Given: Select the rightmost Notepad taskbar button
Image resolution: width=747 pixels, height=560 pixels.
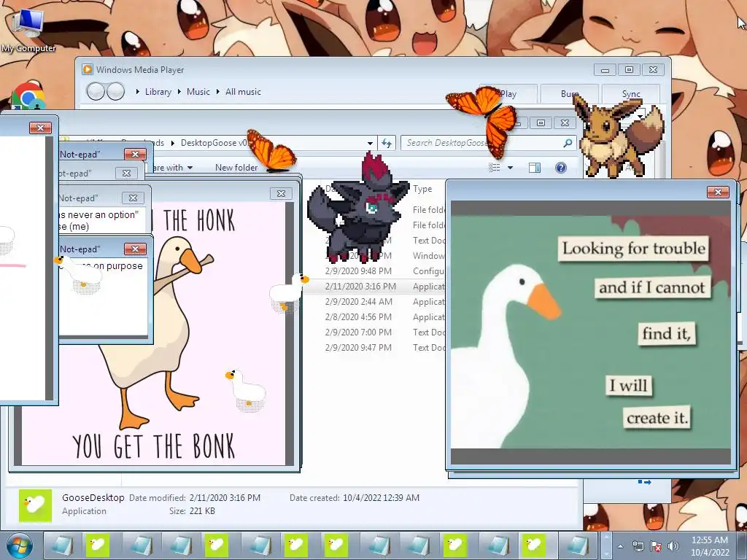Looking at the screenshot, I should [579, 545].
